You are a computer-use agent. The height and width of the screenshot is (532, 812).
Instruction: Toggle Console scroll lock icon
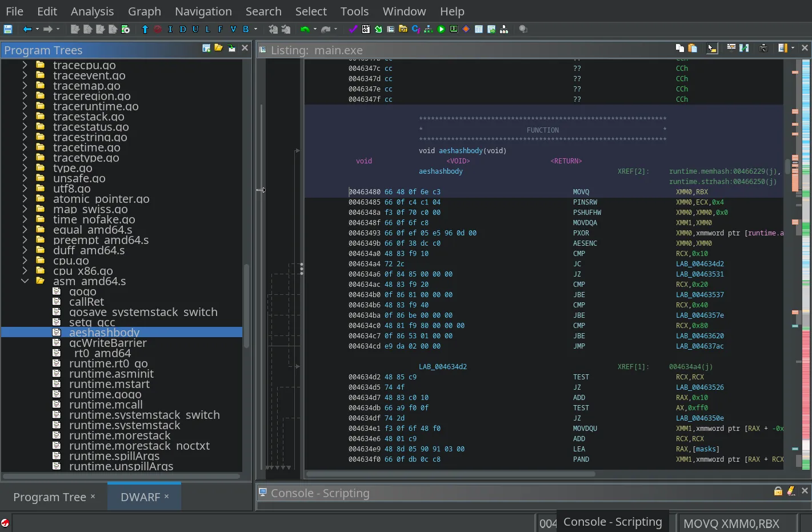pos(778,491)
